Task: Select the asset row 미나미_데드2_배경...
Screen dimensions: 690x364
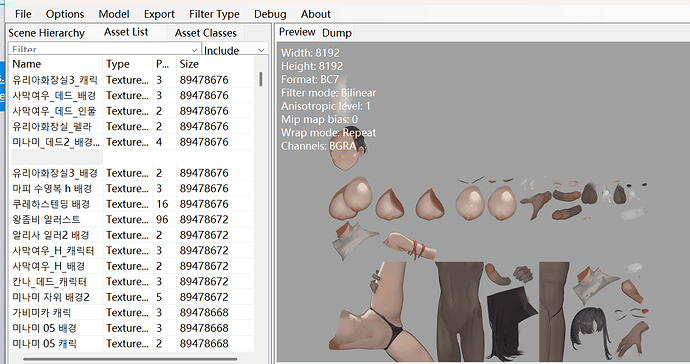Action: (132, 142)
